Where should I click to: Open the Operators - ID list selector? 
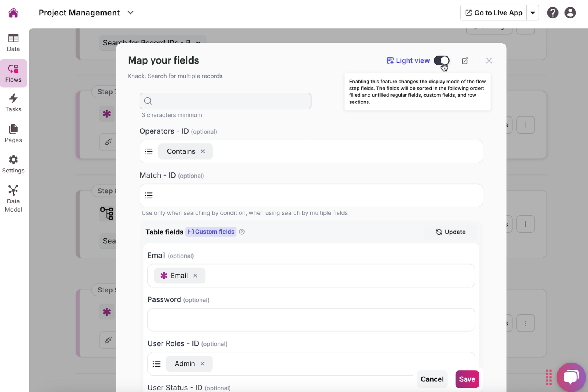[x=149, y=151]
